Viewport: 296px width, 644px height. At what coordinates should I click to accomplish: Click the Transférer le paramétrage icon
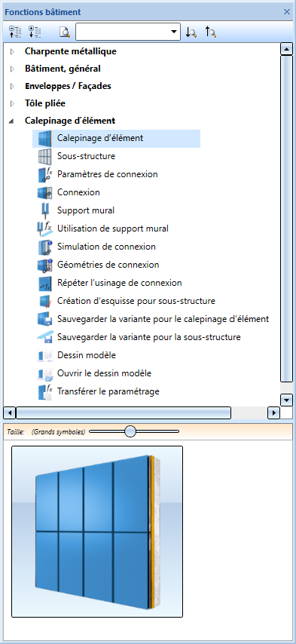coord(44,391)
